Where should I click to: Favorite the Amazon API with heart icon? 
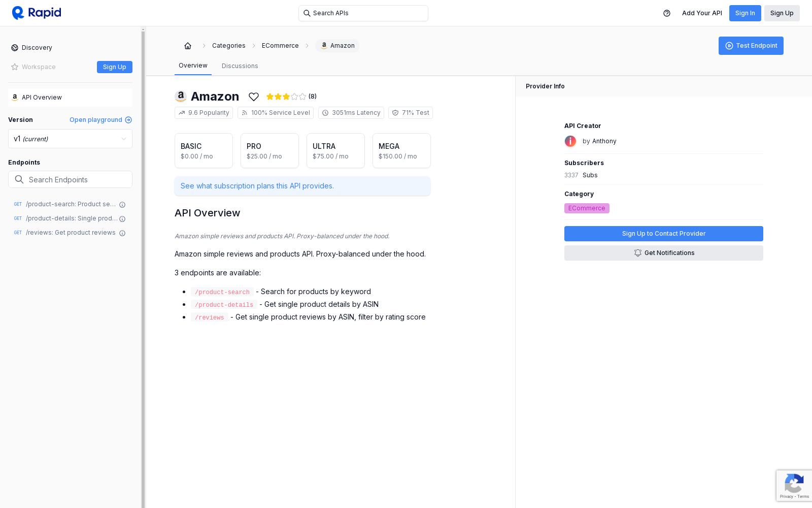tap(254, 97)
